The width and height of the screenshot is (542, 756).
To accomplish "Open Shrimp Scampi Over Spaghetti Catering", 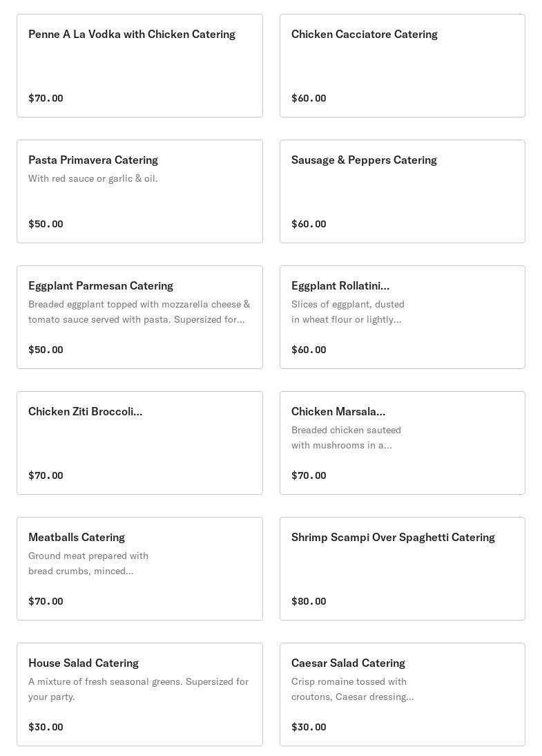I will tap(393, 538).
